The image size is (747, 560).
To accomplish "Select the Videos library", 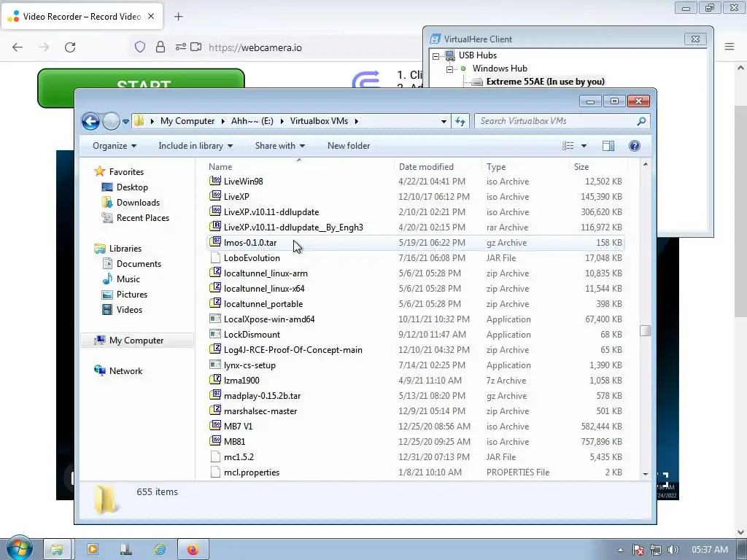I will click(129, 309).
